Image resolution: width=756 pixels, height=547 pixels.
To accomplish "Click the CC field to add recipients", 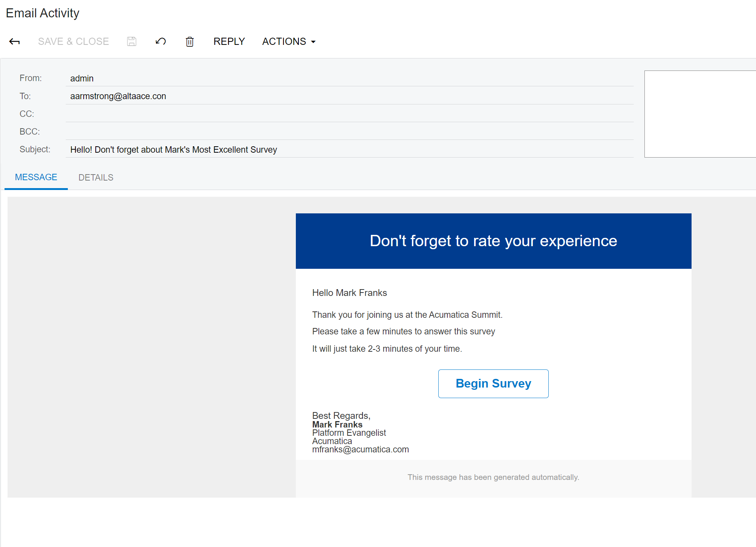I will coord(339,113).
